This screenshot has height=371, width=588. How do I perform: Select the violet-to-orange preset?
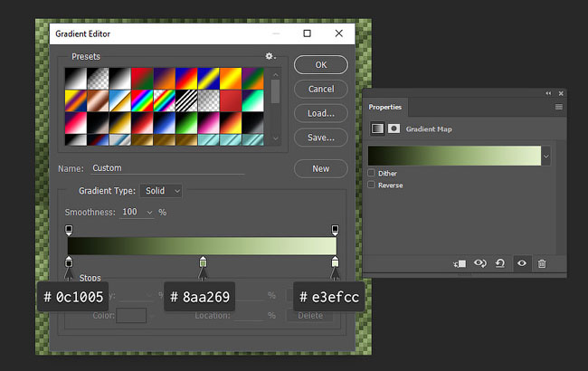[165, 79]
